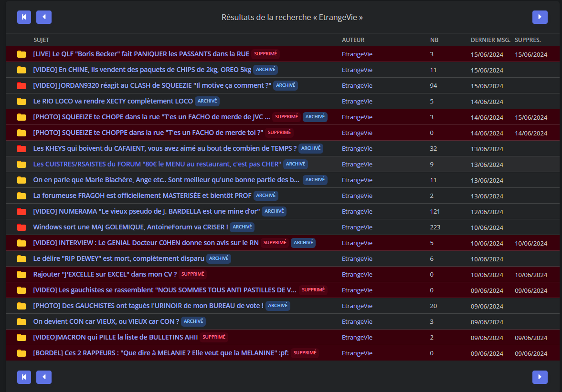
Task: Open topic SQUEEIZE te CHOPE FACHO de JVC
Action: [x=152, y=117]
